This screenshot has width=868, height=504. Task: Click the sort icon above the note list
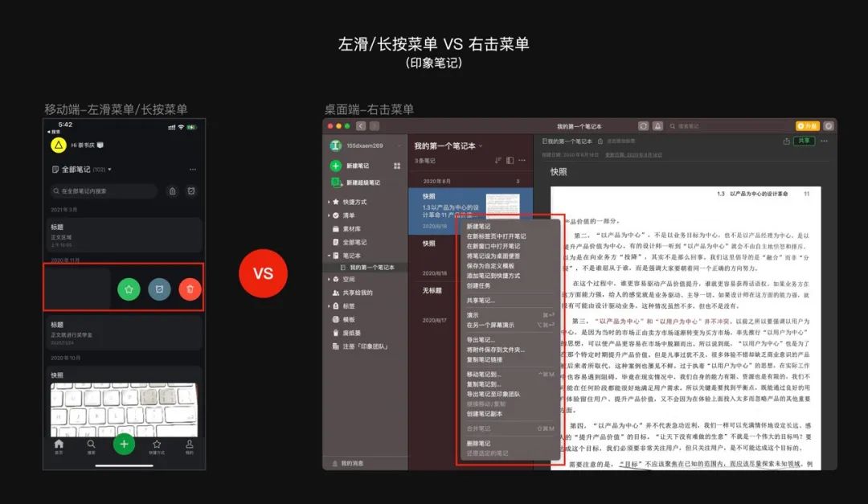(498, 161)
